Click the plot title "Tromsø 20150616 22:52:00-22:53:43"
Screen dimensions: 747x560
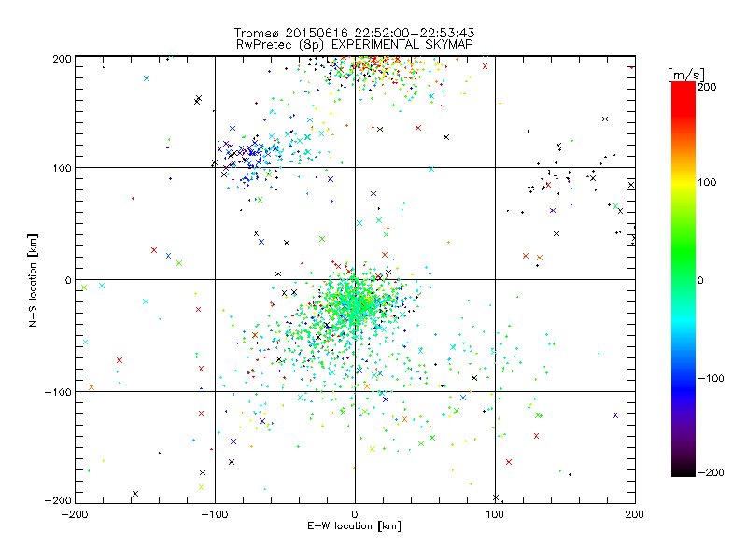[354, 33]
